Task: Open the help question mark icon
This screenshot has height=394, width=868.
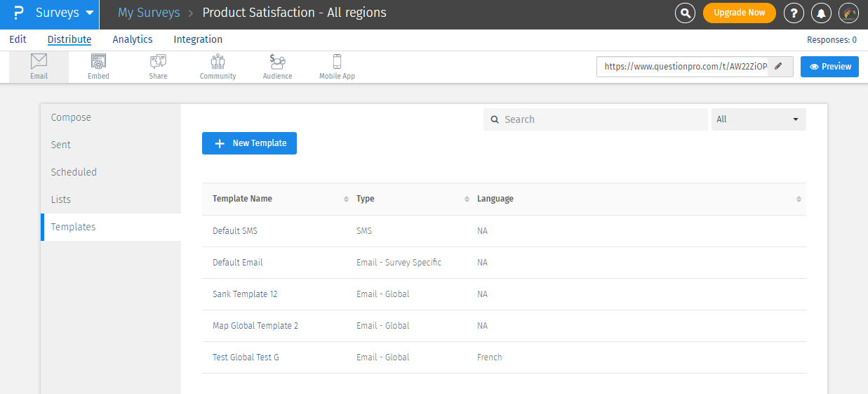Action: pyautogui.click(x=794, y=13)
